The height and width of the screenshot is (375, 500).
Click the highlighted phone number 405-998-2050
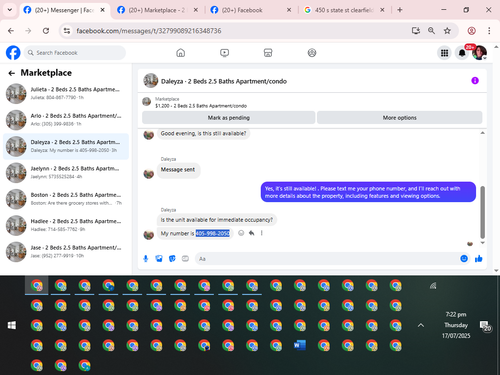coord(213,233)
